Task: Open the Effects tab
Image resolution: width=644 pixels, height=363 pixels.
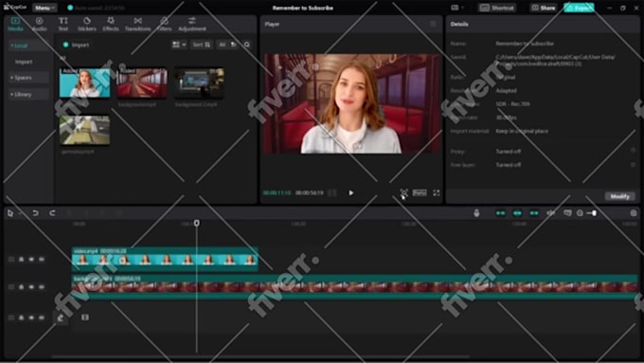Action: pyautogui.click(x=111, y=24)
